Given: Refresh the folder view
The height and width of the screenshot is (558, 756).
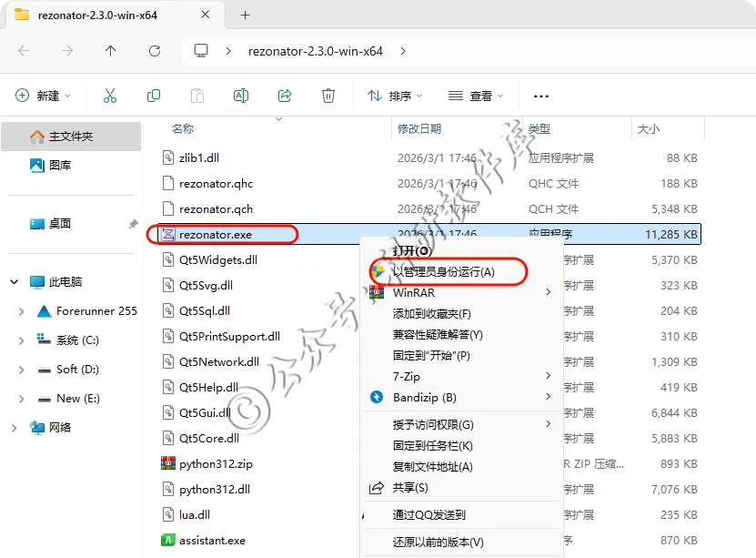Looking at the screenshot, I should 155,51.
